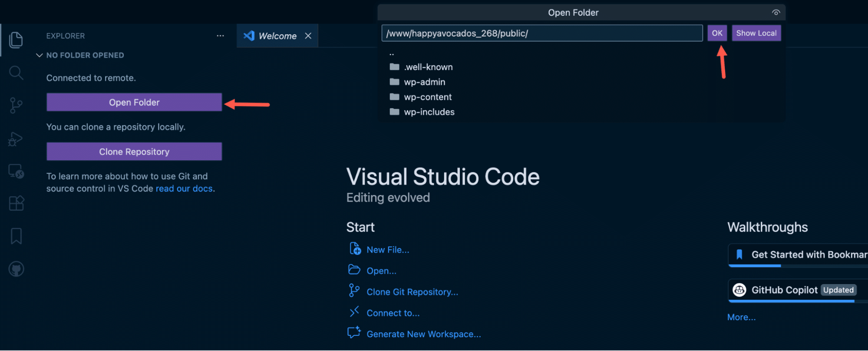Screen dimensions: 868x351
Task: Open GitHub view in activity bar
Action: (x=16, y=269)
